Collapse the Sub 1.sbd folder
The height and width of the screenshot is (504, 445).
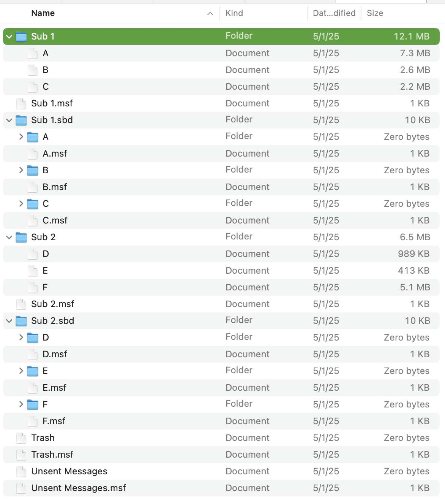[x=9, y=120]
